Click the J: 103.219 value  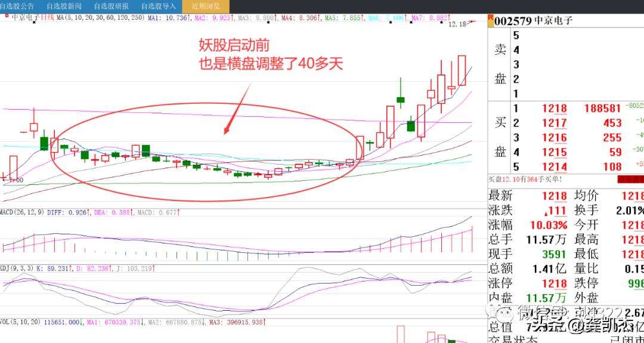[135, 268]
